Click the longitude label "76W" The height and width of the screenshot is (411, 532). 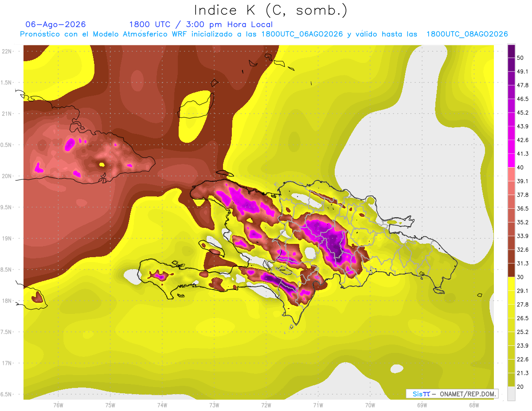(58, 405)
